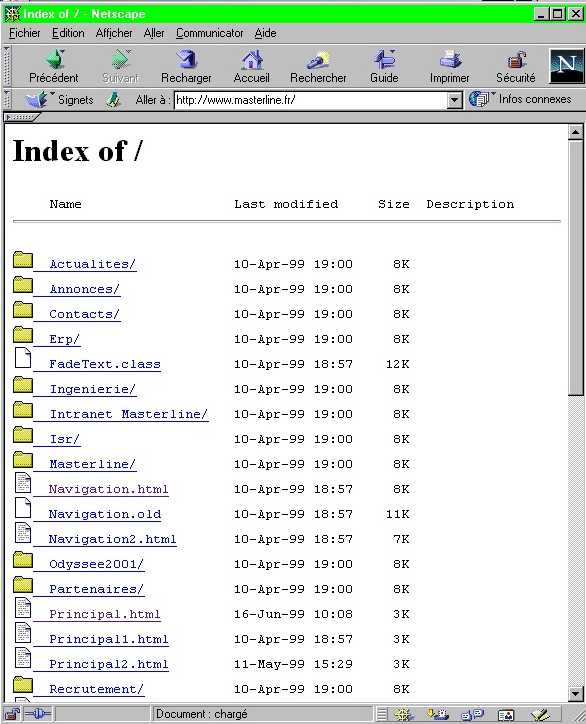
Task: Open the Principal.html file link
Action: pyautogui.click(x=104, y=614)
